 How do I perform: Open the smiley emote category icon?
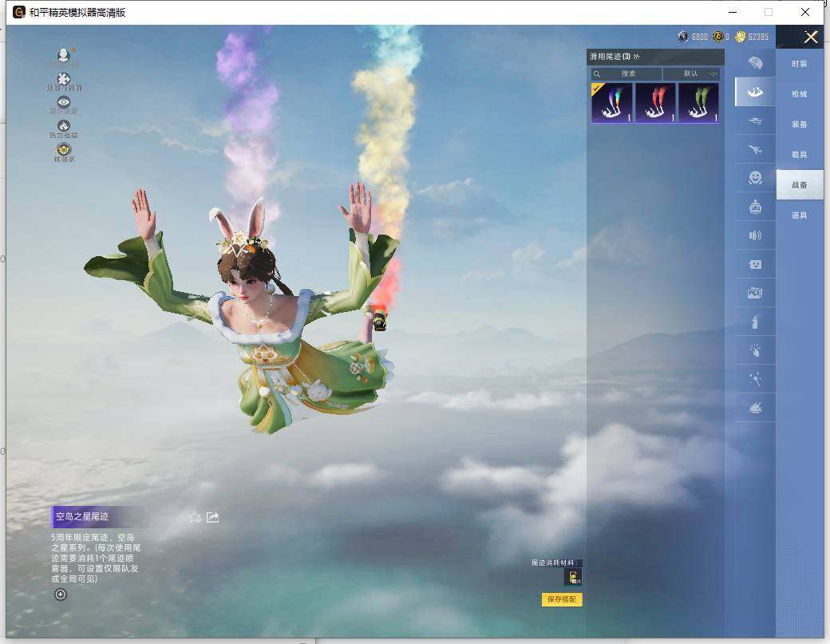755,178
